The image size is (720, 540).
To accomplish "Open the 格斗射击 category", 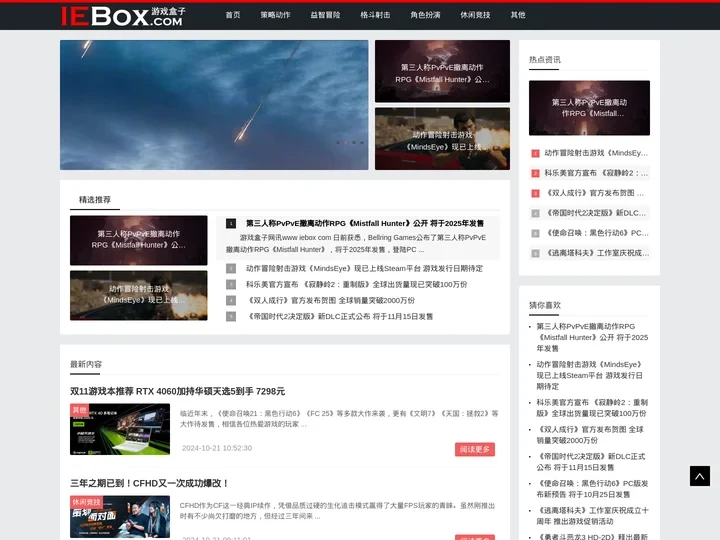I will [x=375, y=15].
